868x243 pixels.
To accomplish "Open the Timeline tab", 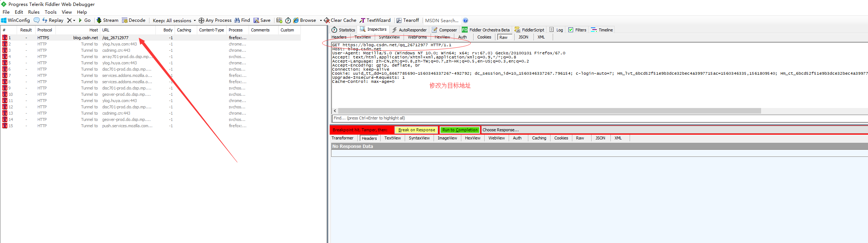I will [602, 30].
